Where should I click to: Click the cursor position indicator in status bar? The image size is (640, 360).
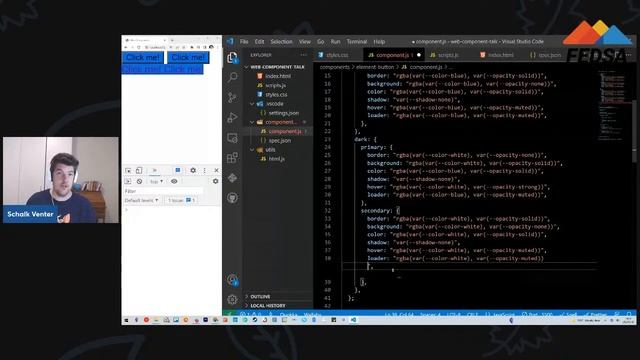(399, 314)
